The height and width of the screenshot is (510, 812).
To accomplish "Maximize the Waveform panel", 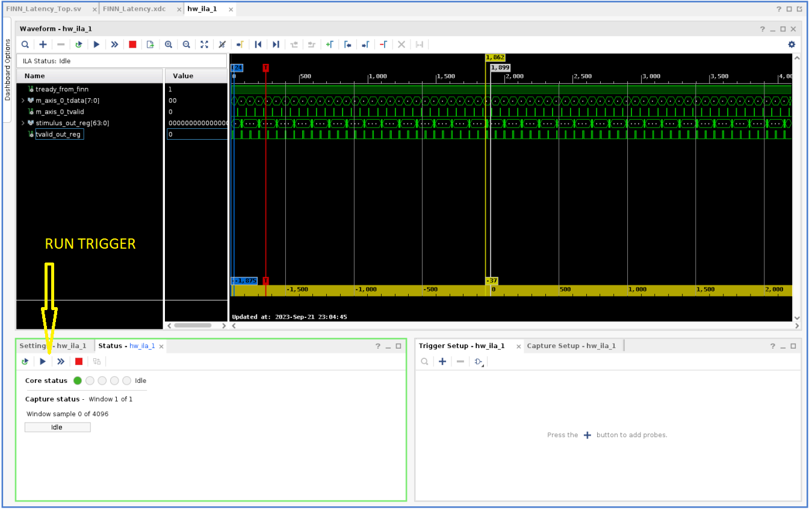I will [783, 29].
